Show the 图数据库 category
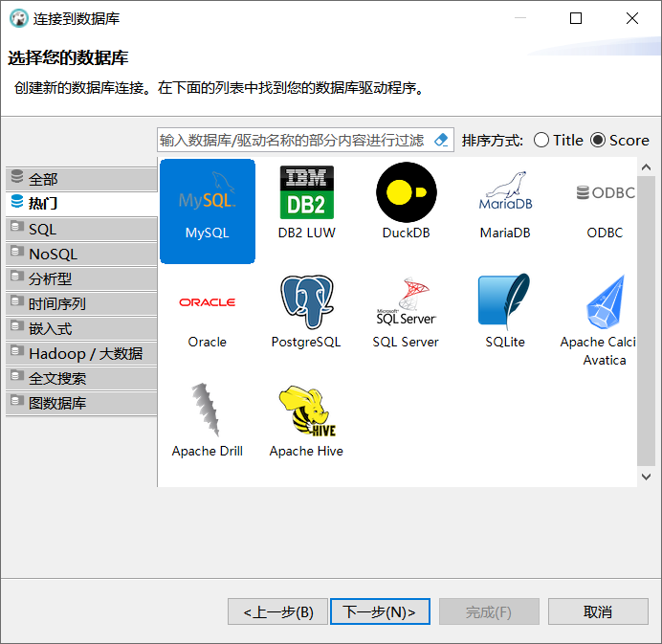The image size is (662, 644). click(82, 403)
